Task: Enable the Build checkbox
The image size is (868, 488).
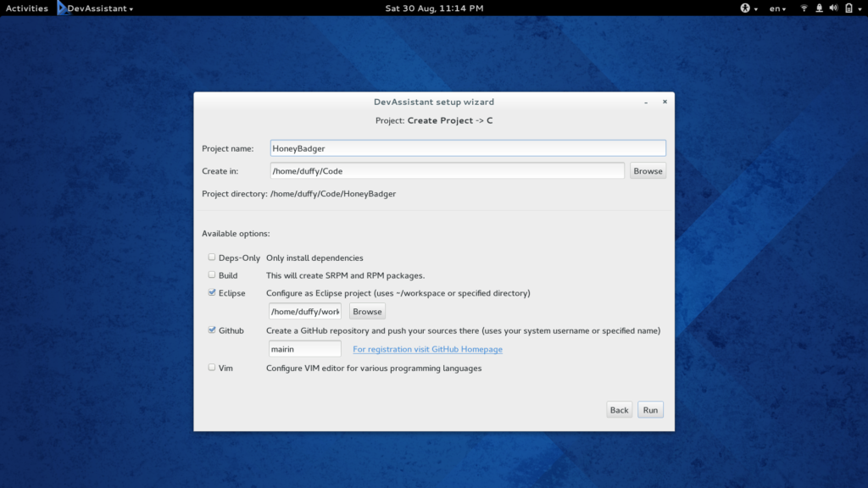Action: tap(211, 275)
